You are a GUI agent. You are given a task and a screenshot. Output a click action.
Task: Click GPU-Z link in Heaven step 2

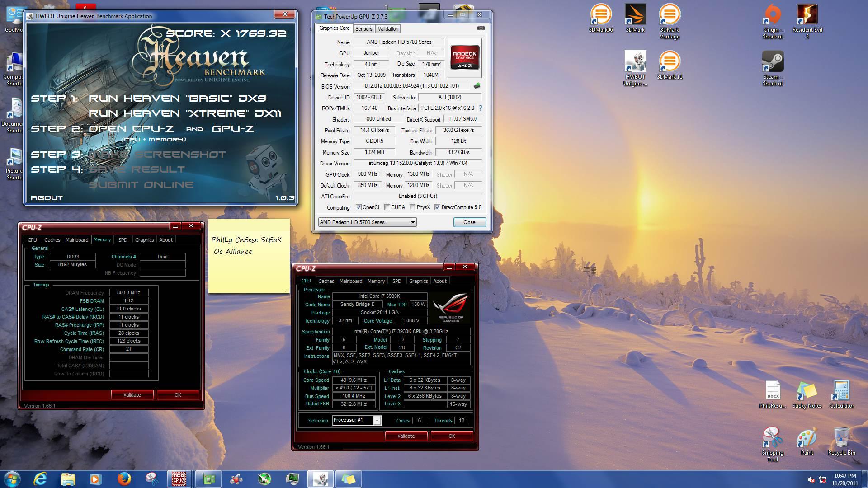[x=233, y=129]
